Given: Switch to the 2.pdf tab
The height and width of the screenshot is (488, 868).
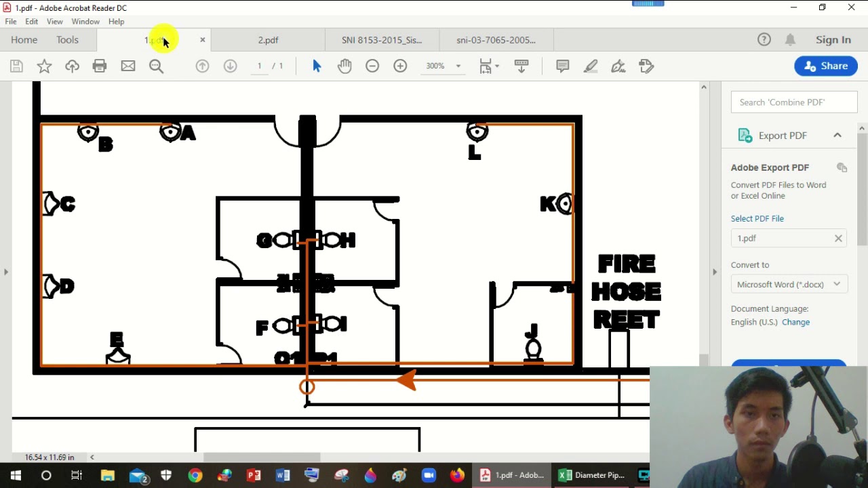Looking at the screenshot, I should click(x=268, y=40).
